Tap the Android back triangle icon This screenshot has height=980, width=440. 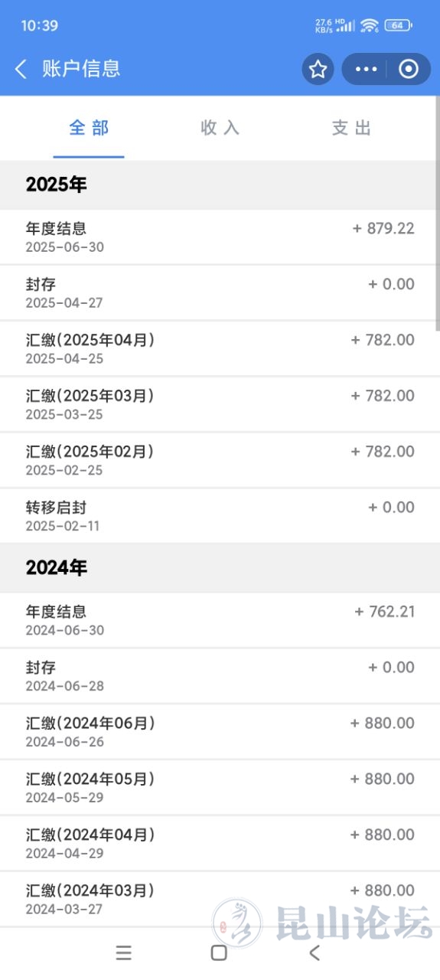pyautogui.click(x=314, y=952)
